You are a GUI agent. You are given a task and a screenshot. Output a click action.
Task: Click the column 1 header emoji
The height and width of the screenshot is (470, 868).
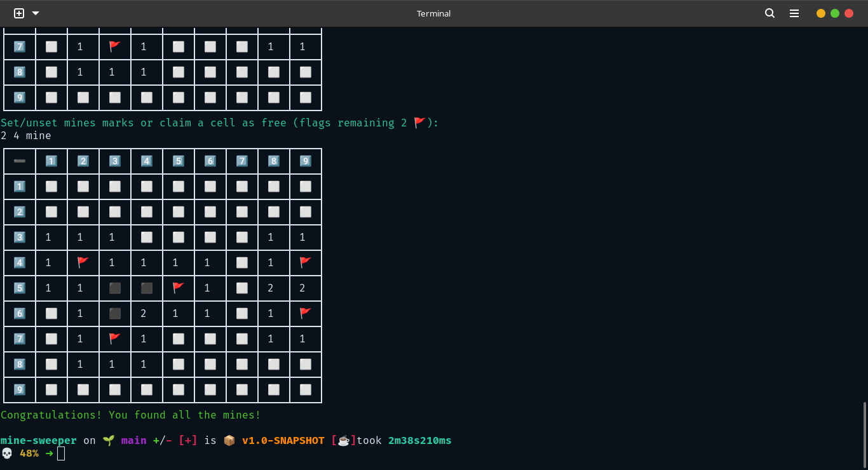(51, 161)
